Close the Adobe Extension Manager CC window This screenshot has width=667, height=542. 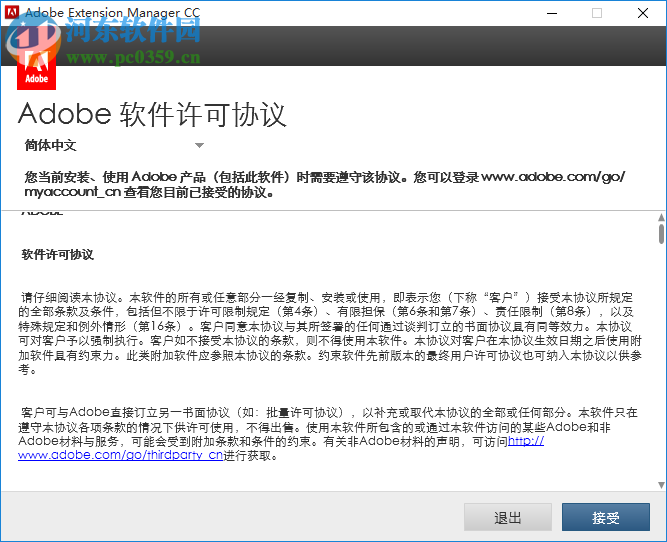(x=643, y=13)
